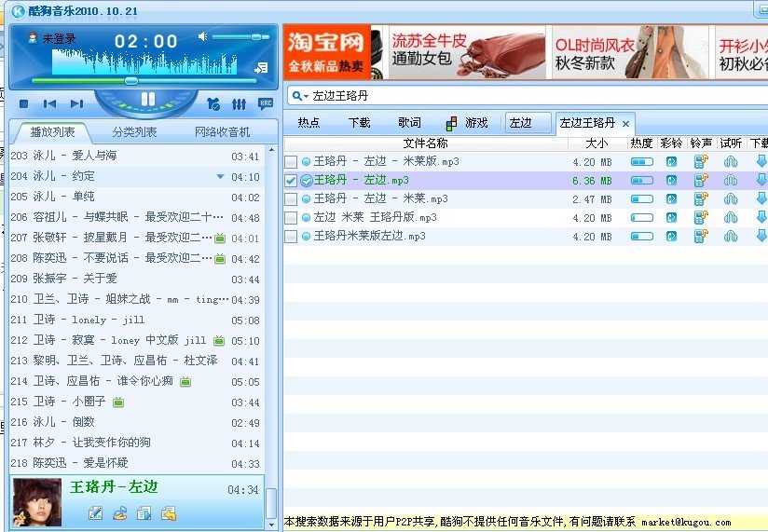Open the equalizer settings icon
Viewport: 768px width, 532px height.
click(x=239, y=103)
